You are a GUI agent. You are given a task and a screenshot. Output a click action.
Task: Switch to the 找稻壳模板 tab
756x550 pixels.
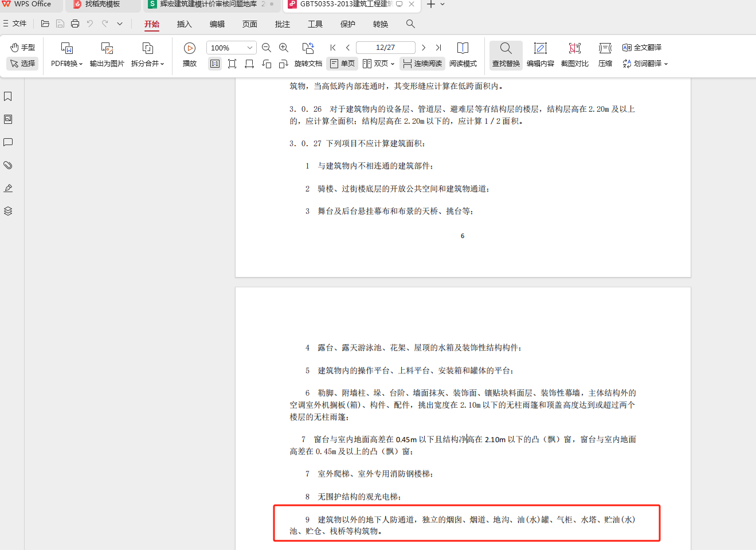(103, 5)
